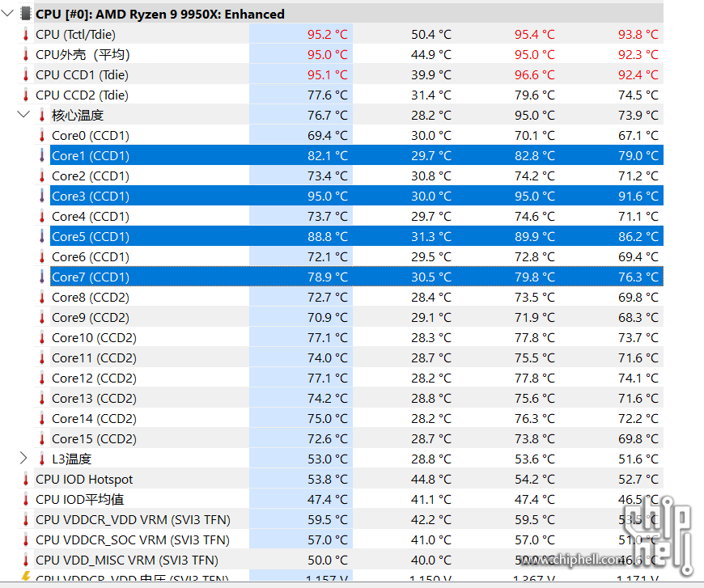Image resolution: width=704 pixels, height=588 pixels.
Task: Click the CPU VDDCR_SOC VRM thermometer icon
Action: (26, 540)
